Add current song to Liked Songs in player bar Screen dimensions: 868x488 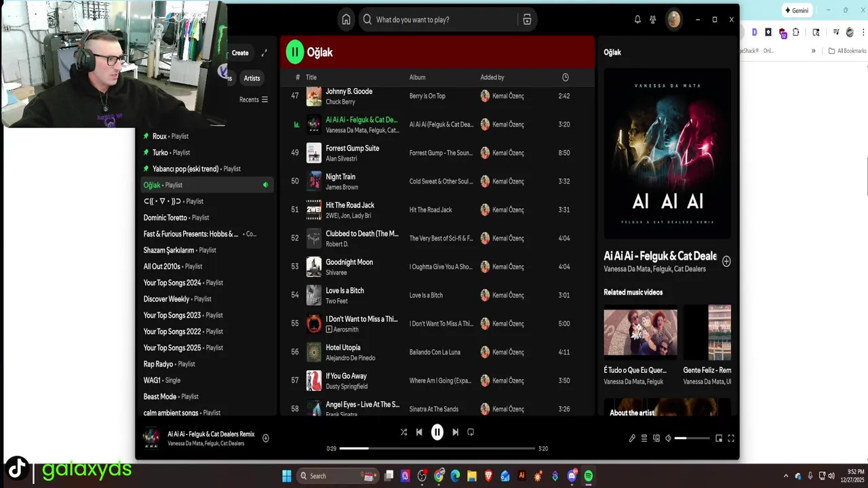pyautogui.click(x=266, y=438)
